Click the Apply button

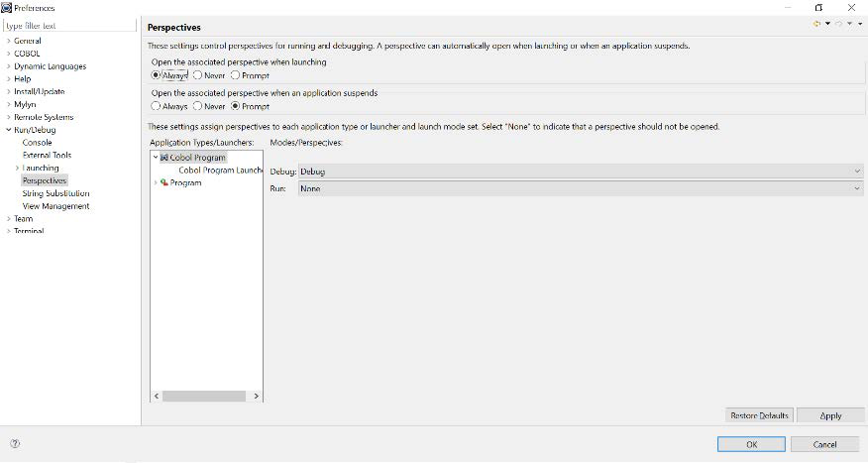(x=830, y=415)
